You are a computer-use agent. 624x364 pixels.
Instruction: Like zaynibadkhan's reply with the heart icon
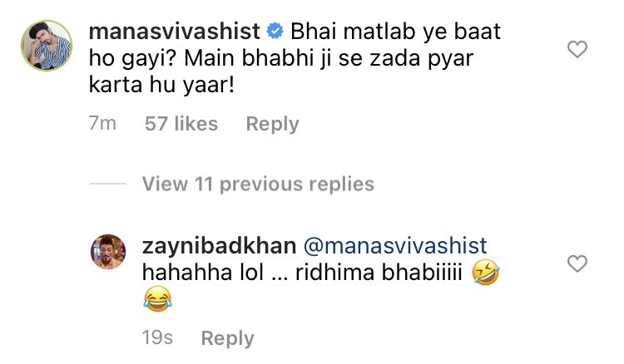coord(577,263)
